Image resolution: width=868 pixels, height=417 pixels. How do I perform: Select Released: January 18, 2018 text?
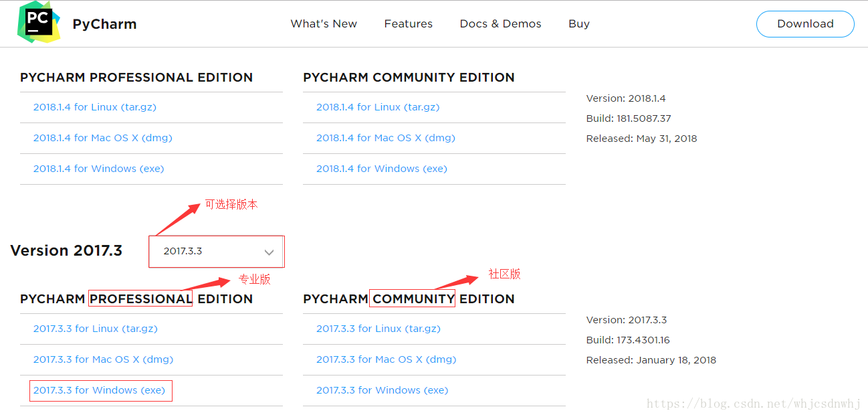[x=651, y=360]
